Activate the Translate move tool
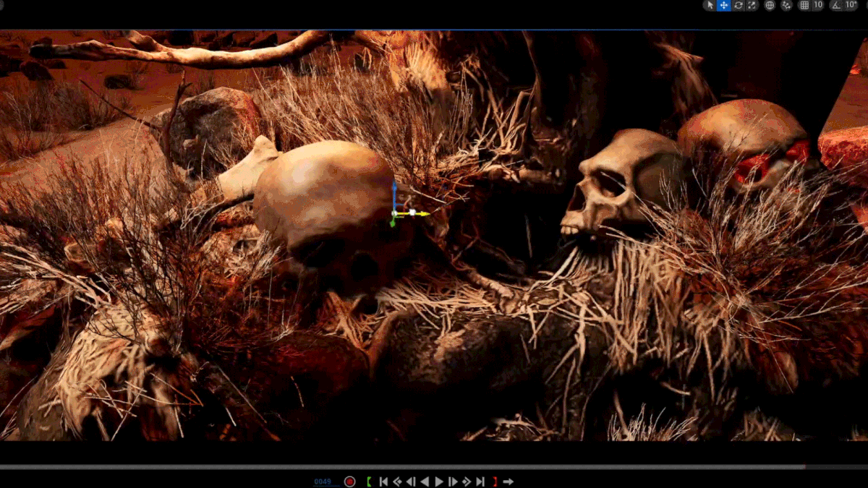 click(724, 5)
